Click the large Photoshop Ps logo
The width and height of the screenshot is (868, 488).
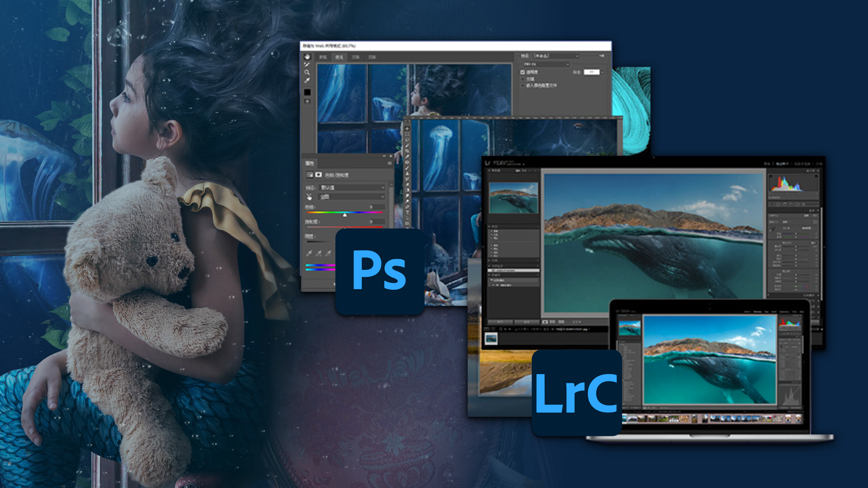(x=380, y=271)
